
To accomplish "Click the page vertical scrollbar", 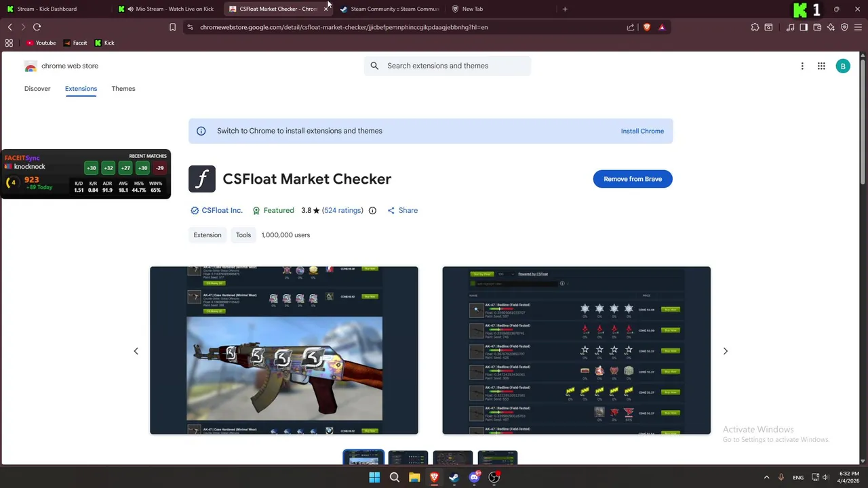I will (863, 122).
